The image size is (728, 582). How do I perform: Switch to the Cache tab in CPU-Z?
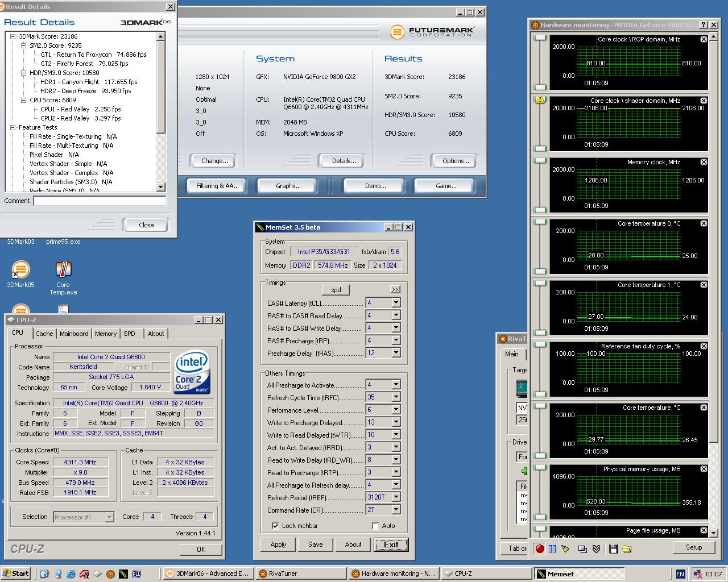point(44,334)
